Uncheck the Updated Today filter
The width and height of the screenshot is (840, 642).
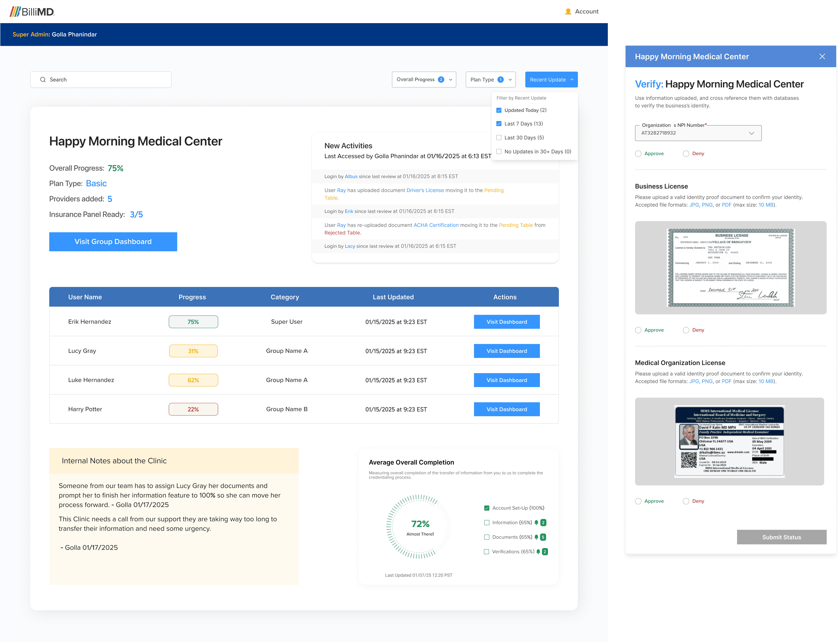click(499, 110)
